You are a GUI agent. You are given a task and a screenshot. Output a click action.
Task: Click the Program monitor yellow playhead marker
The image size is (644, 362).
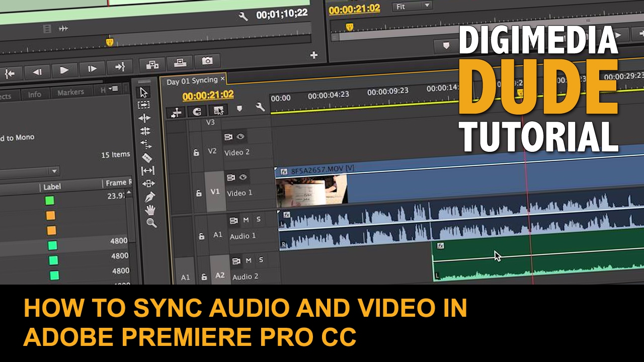(x=349, y=27)
